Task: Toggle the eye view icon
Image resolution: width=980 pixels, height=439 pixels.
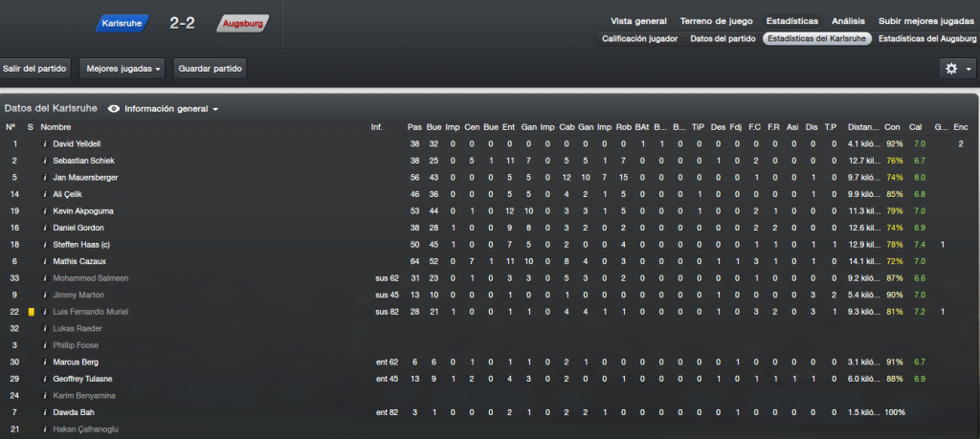Action: click(x=114, y=109)
